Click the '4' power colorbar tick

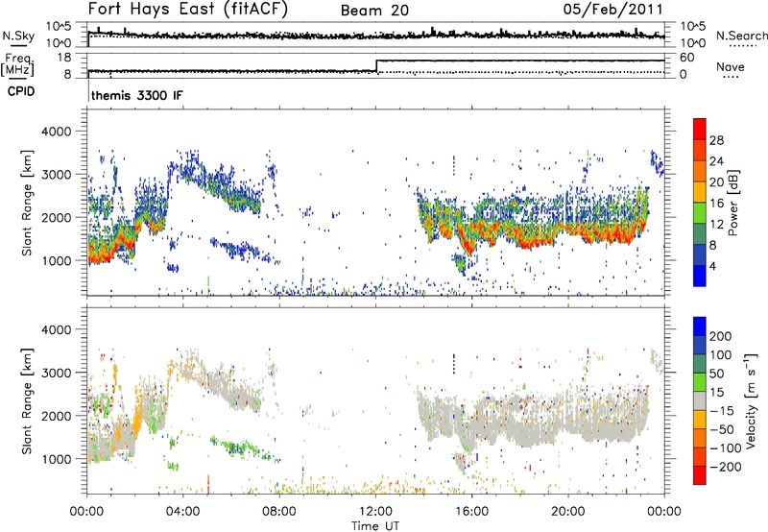pos(712,266)
